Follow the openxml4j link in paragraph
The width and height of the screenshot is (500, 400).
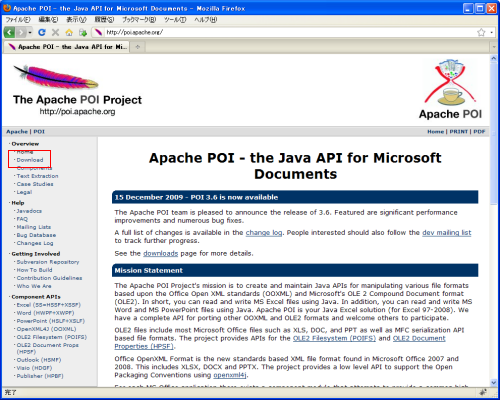pyautogui.click(x=230, y=375)
